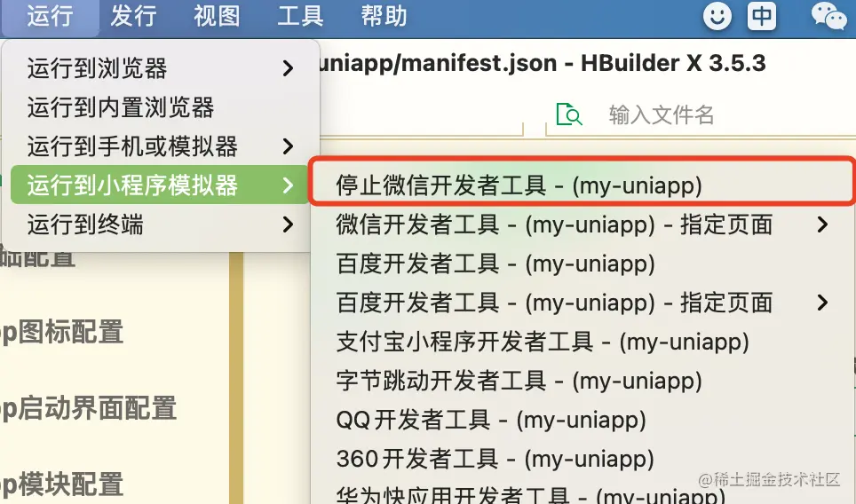This screenshot has height=504, width=856.
Task: Open the 启动界面配置 manifest section
Action: click(89, 408)
